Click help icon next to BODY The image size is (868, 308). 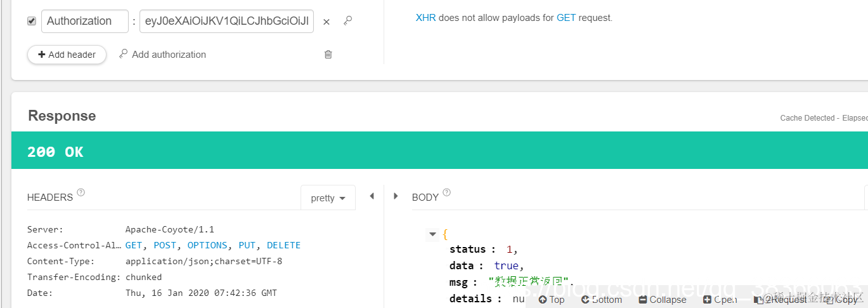[x=446, y=192]
